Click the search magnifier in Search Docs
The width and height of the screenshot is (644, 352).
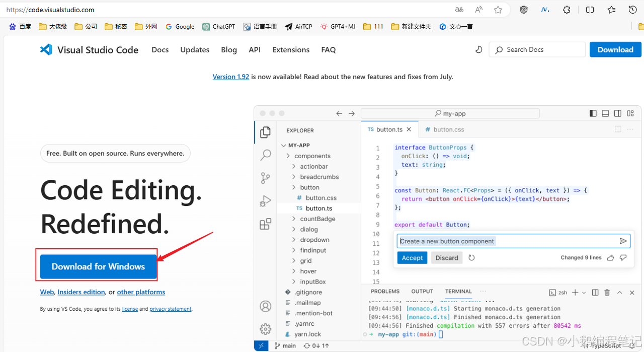499,50
